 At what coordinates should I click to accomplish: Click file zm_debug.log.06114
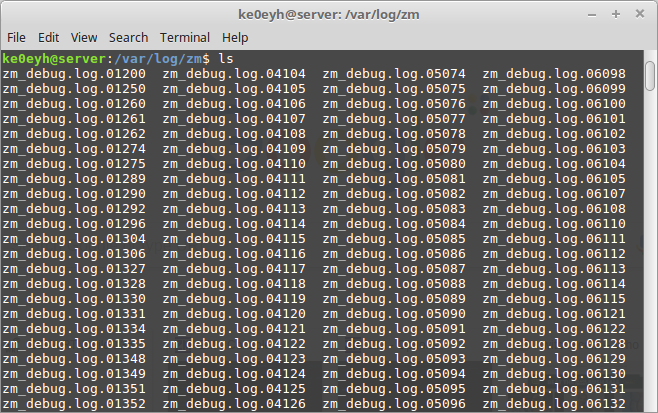point(554,284)
